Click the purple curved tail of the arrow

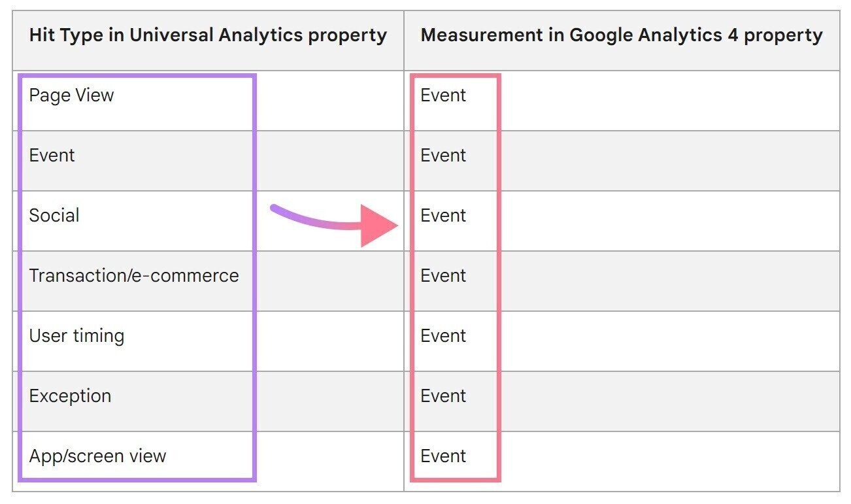(x=307, y=219)
